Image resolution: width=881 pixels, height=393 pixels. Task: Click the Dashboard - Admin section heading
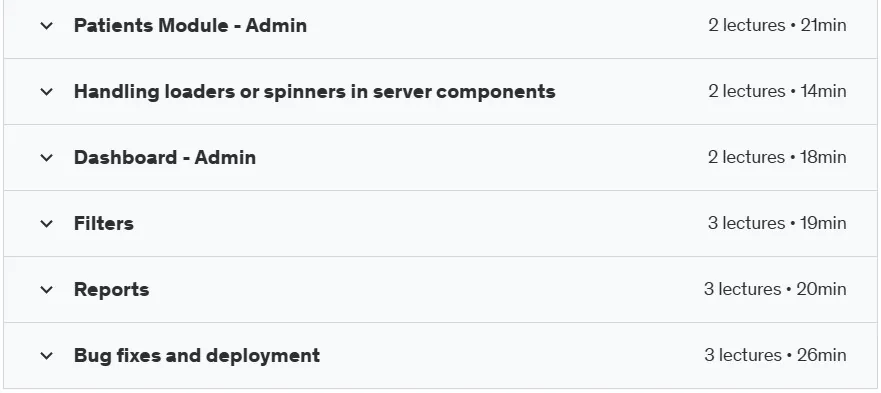coord(165,157)
